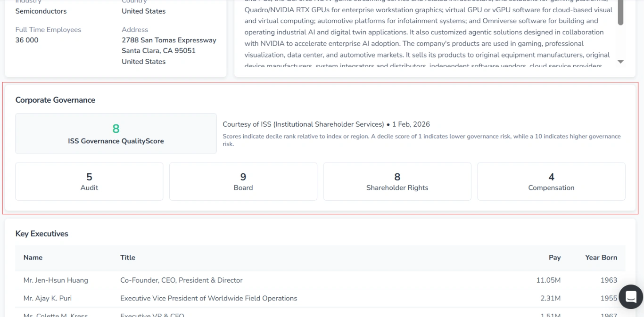Viewport: 644px width, 317px height.
Task: Open Mr. Jen-Hsun Huang's executive profile
Action: (56, 280)
